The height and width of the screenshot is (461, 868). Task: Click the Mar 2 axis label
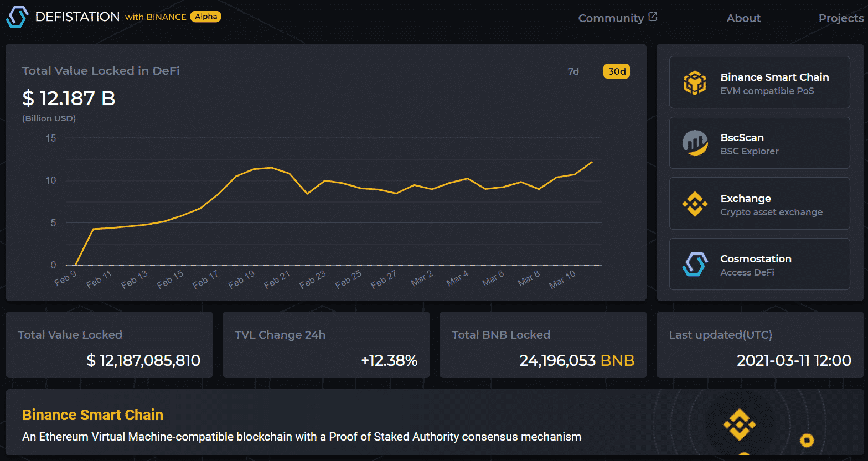pos(421,279)
